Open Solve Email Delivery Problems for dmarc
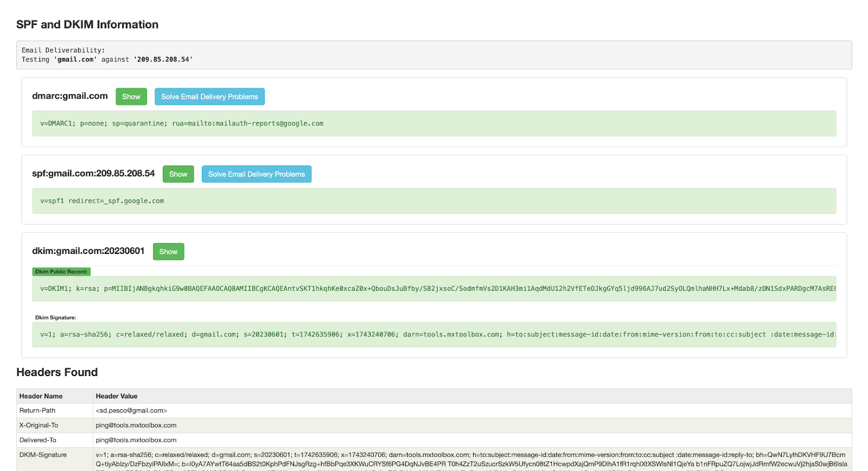The height and width of the screenshot is (471, 868). 209,97
